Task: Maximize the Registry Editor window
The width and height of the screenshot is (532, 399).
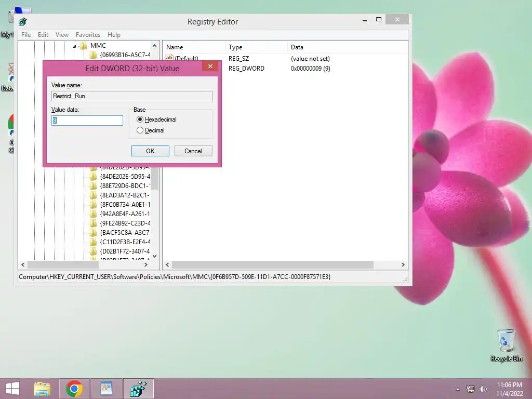Action: pyautogui.click(x=379, y=20)
